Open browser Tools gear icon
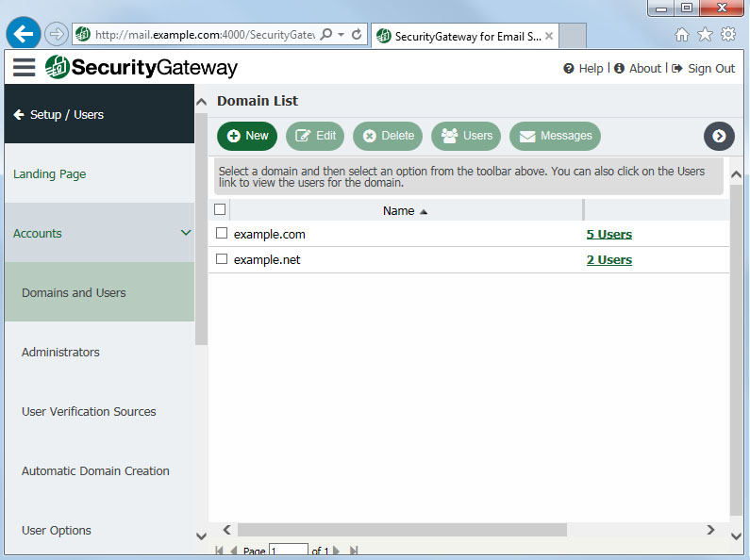Viewport: 750px width, 560px height. (728, 34)
